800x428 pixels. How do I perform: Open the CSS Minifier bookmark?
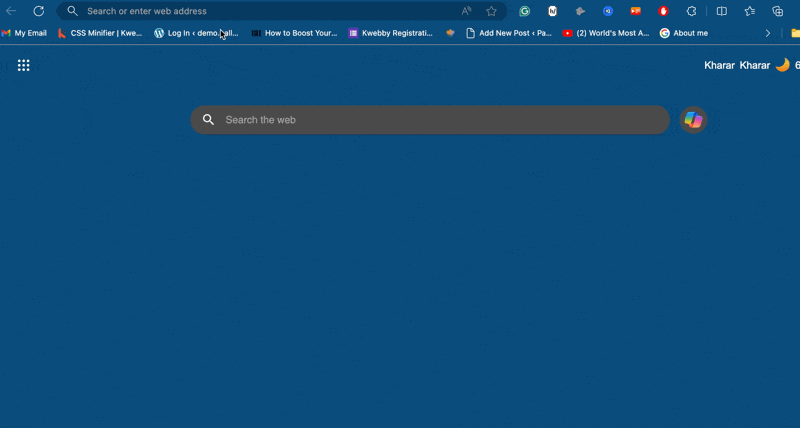click(x=100, y=33)
